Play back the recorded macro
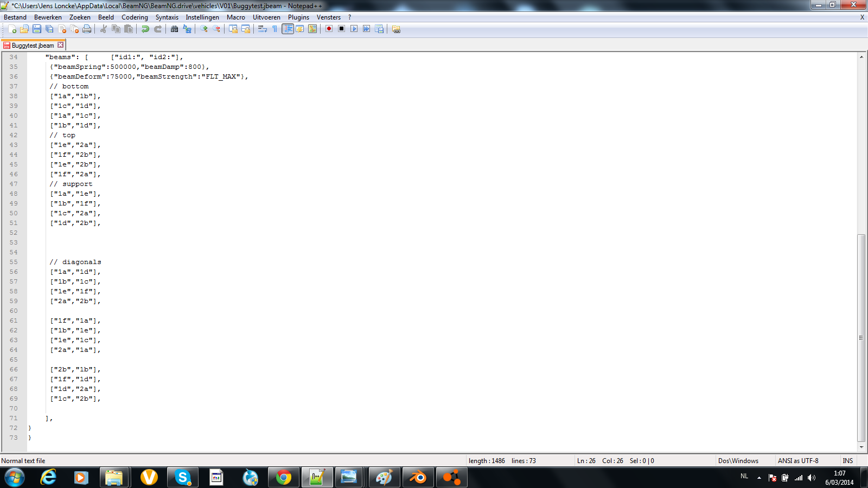The width and height of the screenshot is (868, 488). click(354, 29)
